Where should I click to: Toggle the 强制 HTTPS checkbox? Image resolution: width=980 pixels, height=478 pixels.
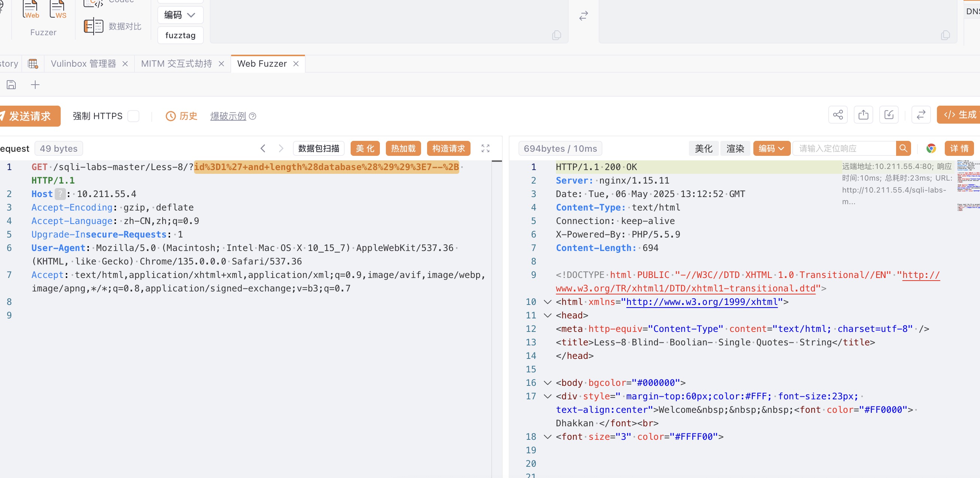point(133,116)
